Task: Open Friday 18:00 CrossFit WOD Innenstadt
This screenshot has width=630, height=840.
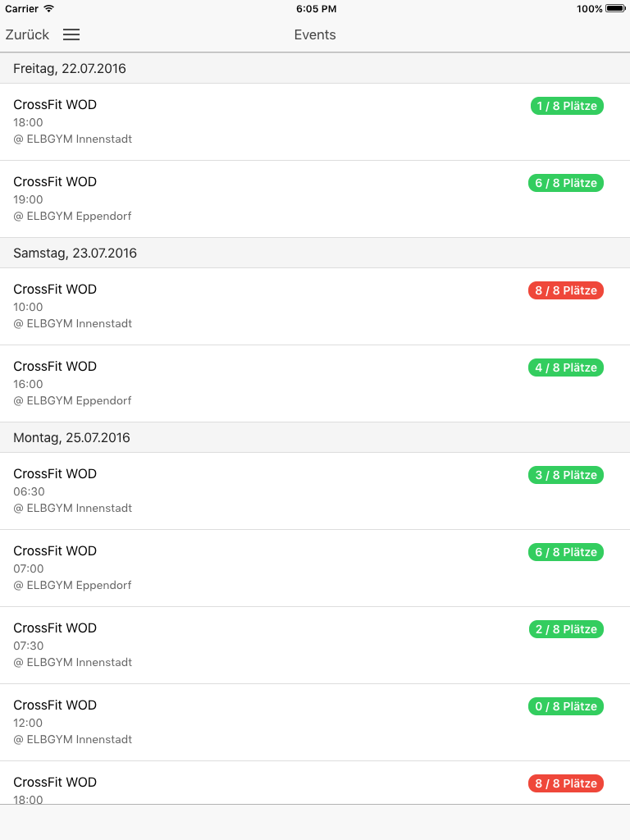Action: tap(315, 121)
